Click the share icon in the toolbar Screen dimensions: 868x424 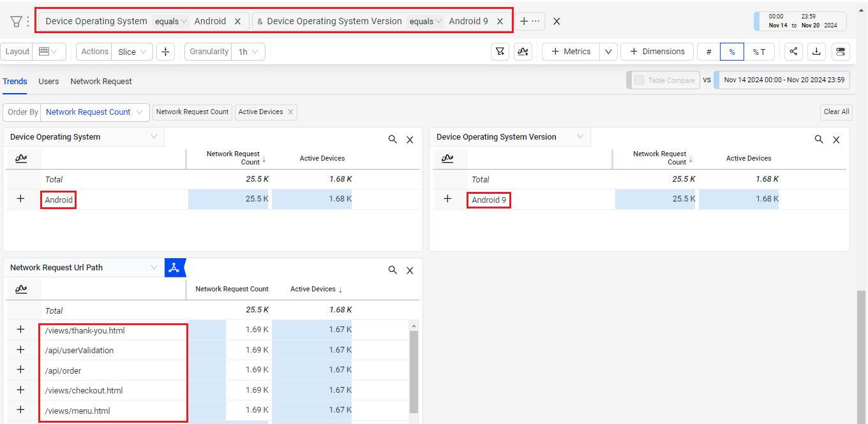tap(793, 52)
